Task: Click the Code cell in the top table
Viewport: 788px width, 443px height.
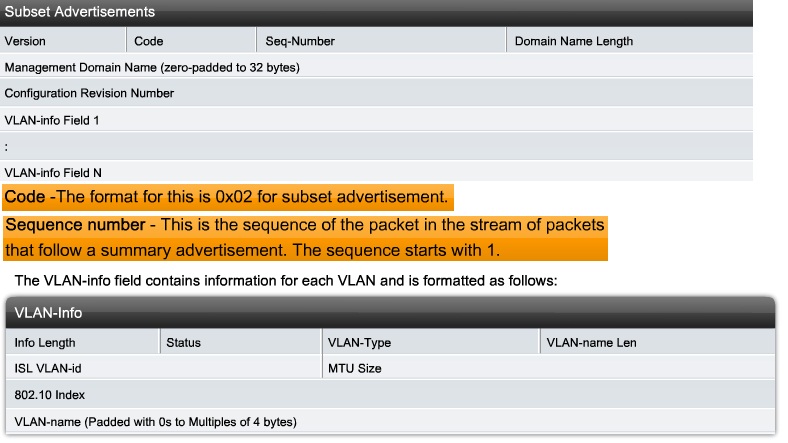Action: click(189, 41)
